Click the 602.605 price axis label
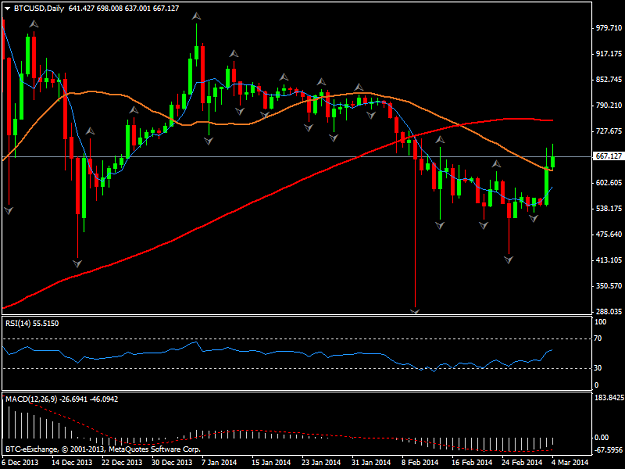The image size is (625, 469). pyautogui.click(x=609, y=182)
